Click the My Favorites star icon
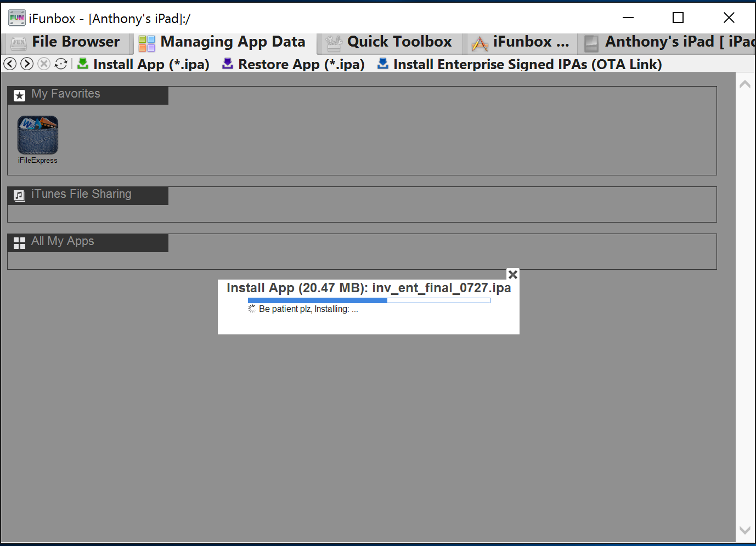756x546 pixels. [x=20, y=96]
